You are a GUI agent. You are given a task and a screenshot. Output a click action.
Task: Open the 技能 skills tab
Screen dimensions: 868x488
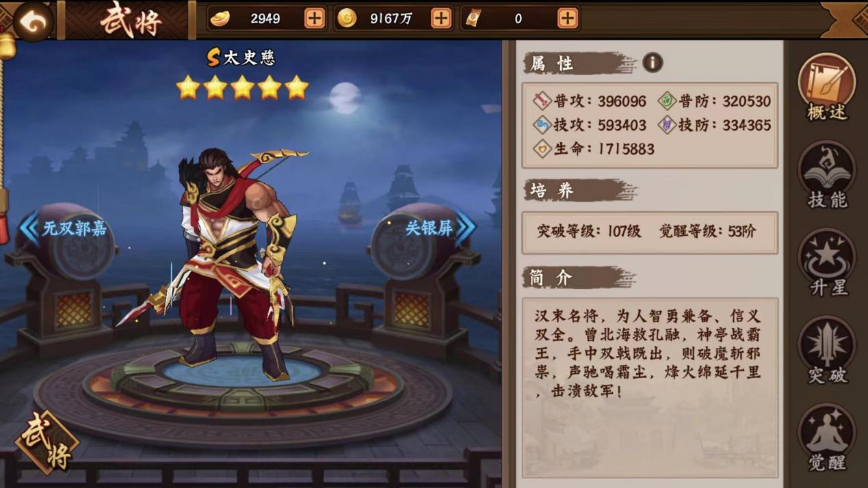coord(827,176)
